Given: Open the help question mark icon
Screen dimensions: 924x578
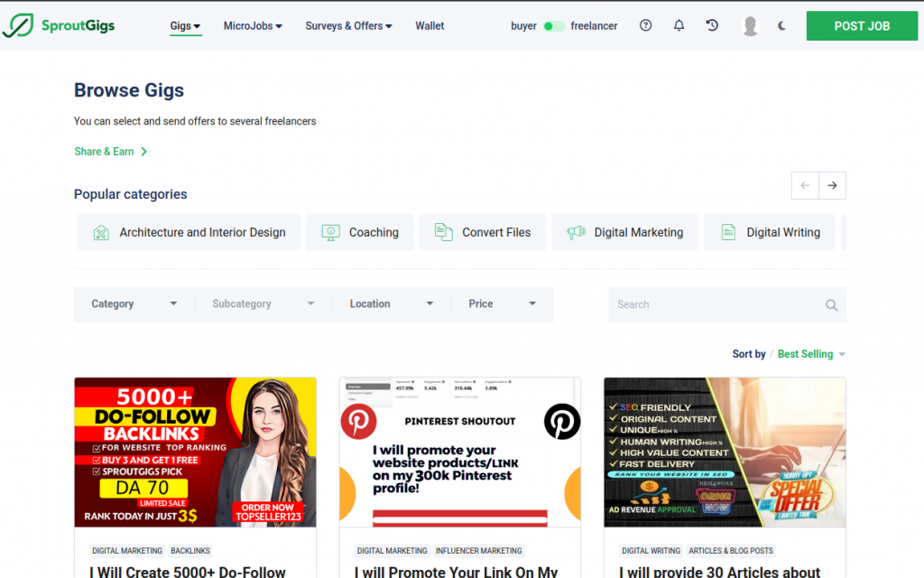Looking at the screenshot, I should (x=646, y=25).
